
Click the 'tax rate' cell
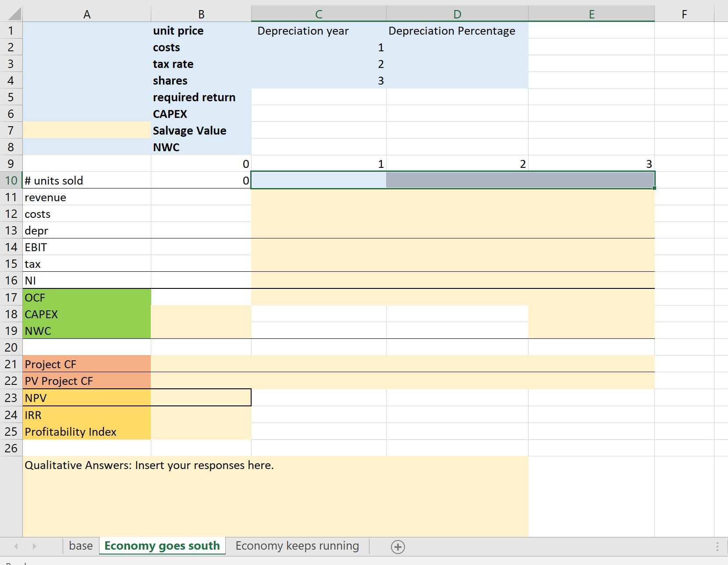tap(201, 64)
